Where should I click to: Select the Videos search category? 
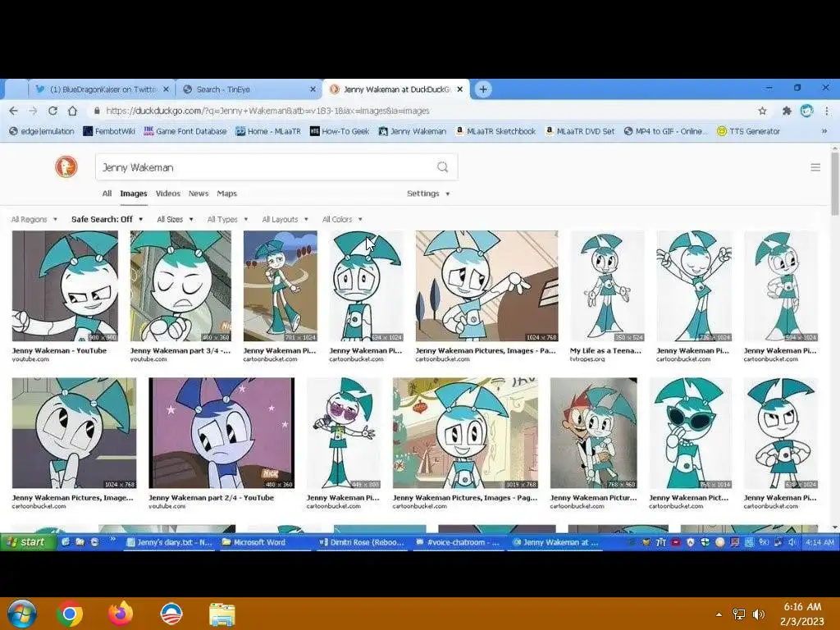[167, 194]
